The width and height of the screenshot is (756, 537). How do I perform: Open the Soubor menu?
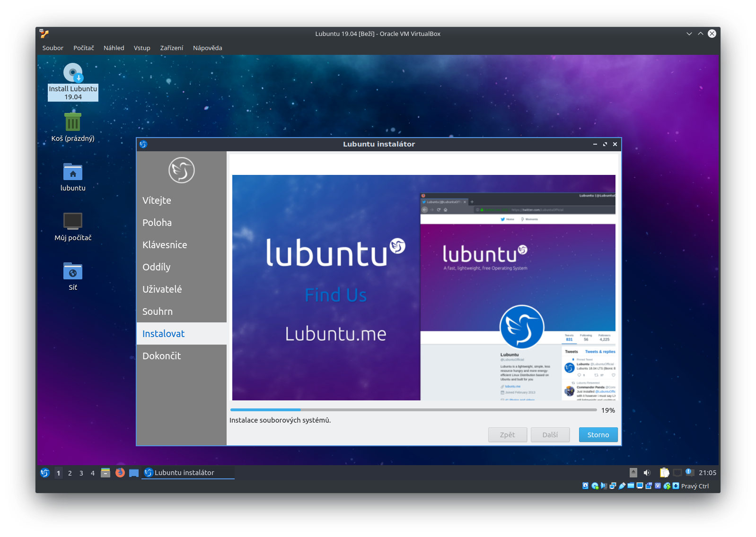(53, 48)
